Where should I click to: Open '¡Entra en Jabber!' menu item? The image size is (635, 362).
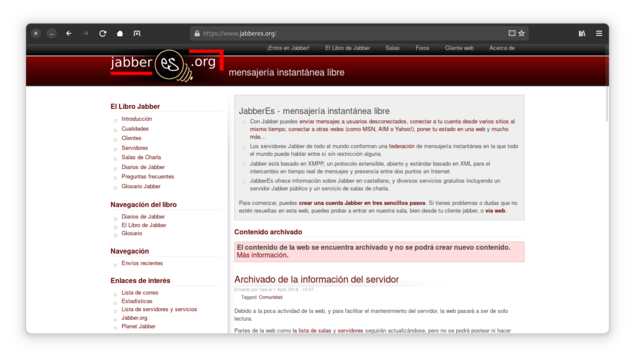pos(288,48)
